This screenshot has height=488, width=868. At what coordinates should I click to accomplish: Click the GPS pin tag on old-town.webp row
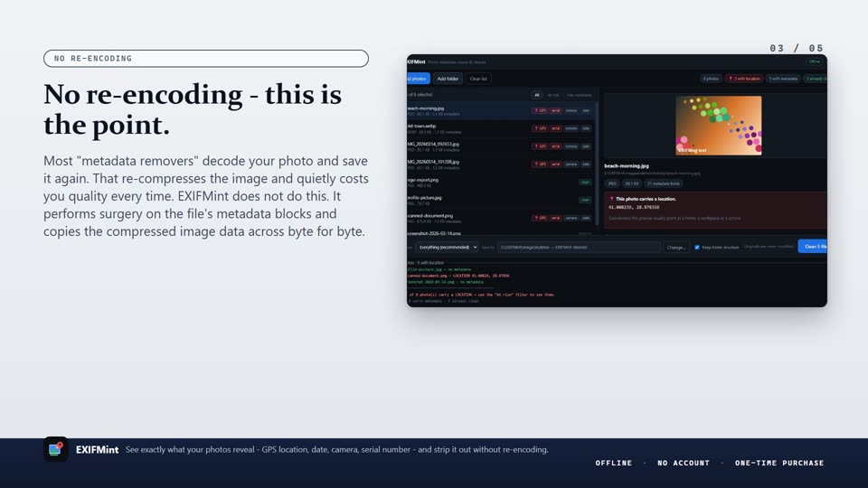(540, 128)
